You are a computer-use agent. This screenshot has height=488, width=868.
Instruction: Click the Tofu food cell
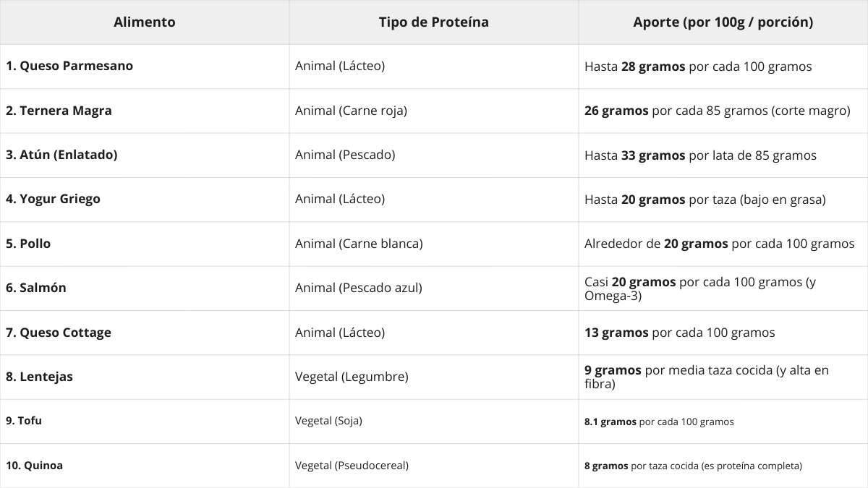pos(24,421)
